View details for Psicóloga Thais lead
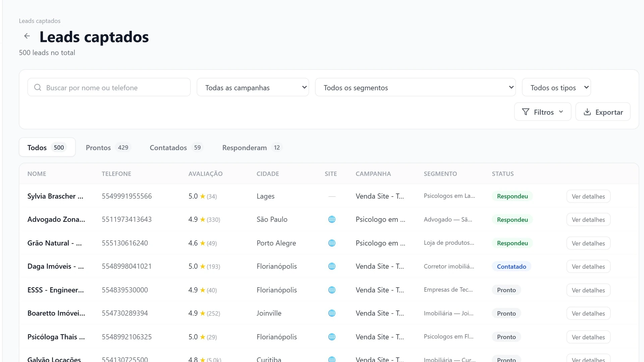The image size is (644, 362). pyautogui.click(x=588, y=337)
